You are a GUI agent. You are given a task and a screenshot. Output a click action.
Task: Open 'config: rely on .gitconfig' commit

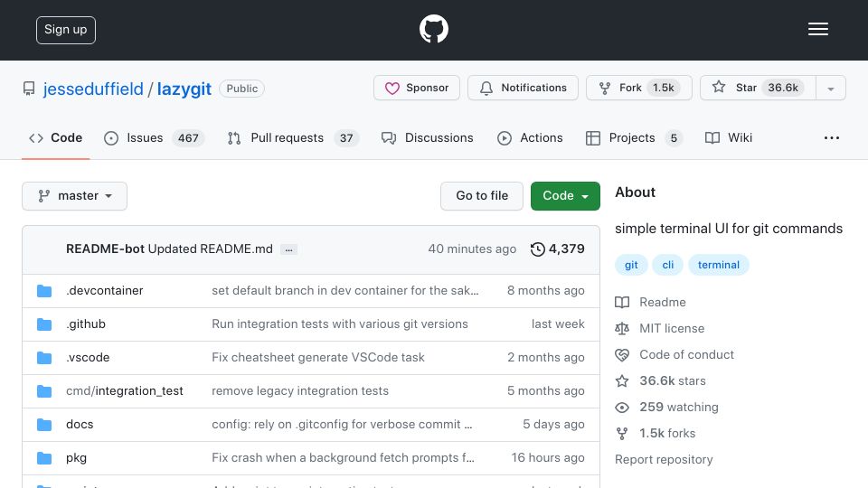pos(342,425)
